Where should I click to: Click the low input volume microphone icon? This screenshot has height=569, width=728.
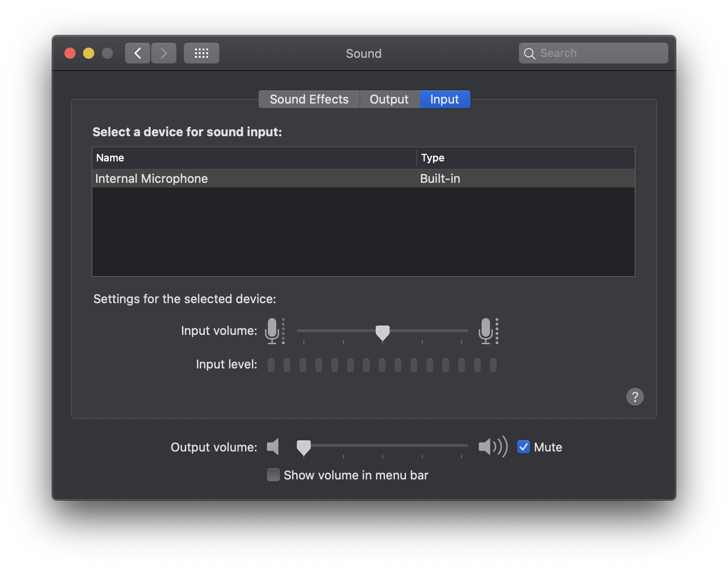(273, 331)
